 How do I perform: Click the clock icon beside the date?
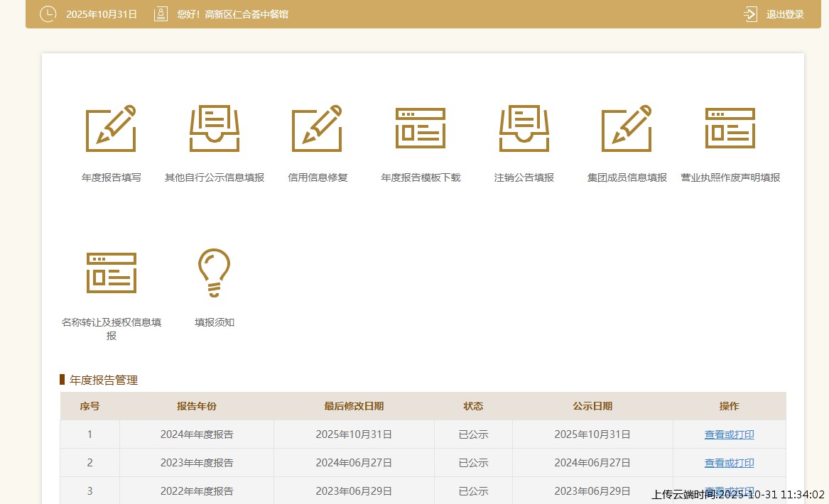tap(48, 14)
